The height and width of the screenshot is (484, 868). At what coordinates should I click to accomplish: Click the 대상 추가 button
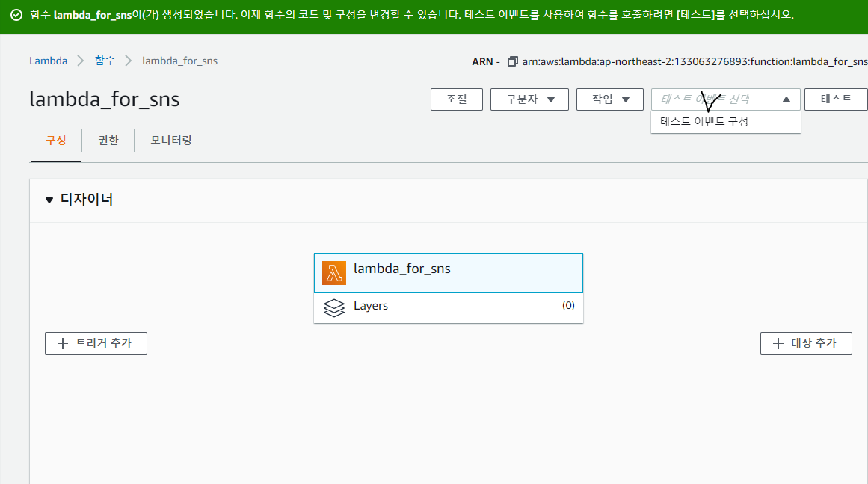click(x=806, y=343)
